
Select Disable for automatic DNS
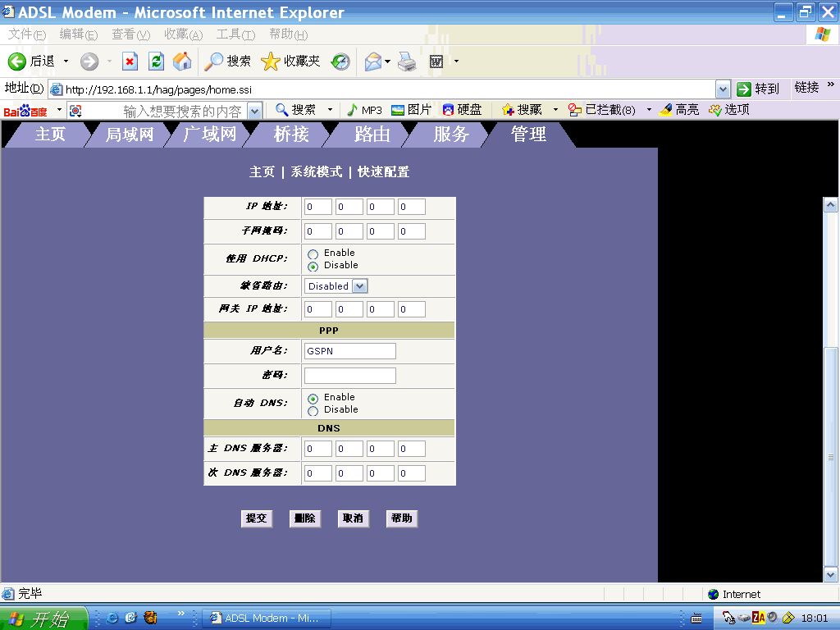[x=313, y=411]
